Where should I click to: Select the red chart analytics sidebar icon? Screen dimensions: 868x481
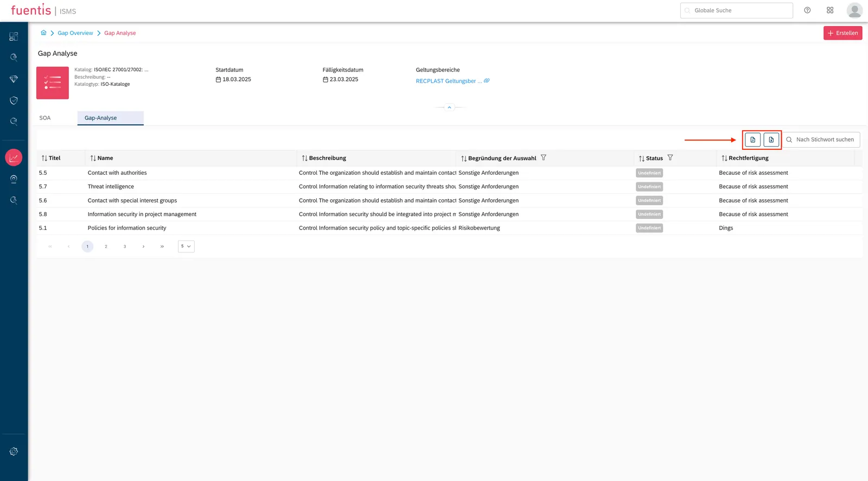pos(14,157)
